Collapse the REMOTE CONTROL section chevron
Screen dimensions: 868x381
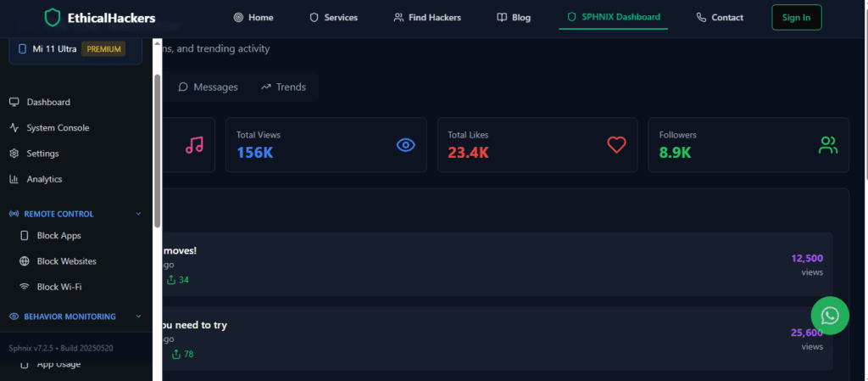tap(138, 214)
